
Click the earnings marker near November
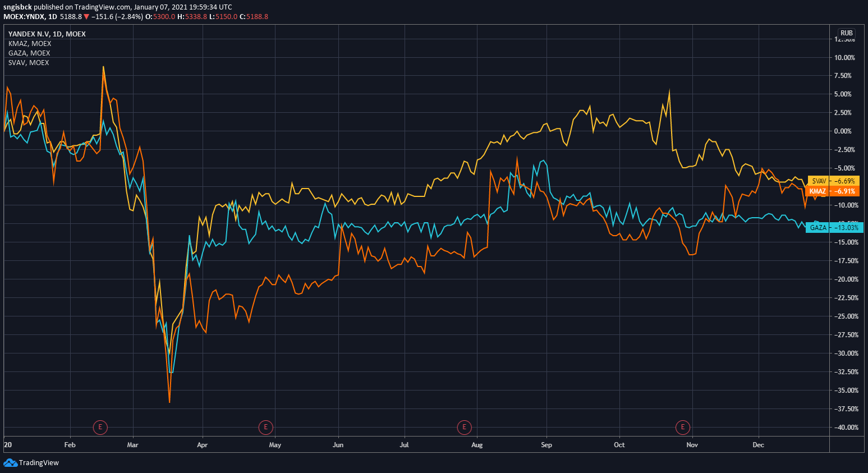(682, 428)
